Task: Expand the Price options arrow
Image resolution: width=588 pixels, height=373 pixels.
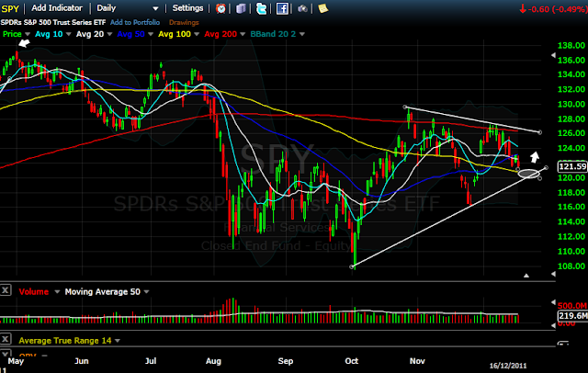Action: pyautogui.click(x=27, y=34)
